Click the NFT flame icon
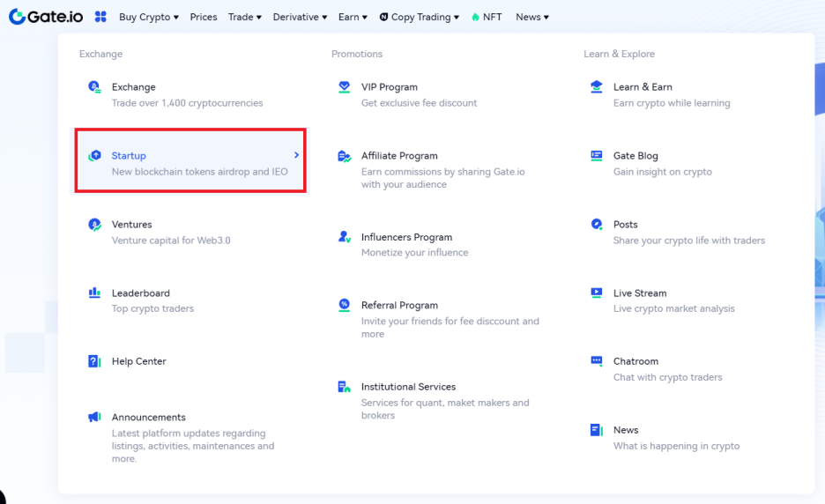825x504 pixels. [476, 17]
